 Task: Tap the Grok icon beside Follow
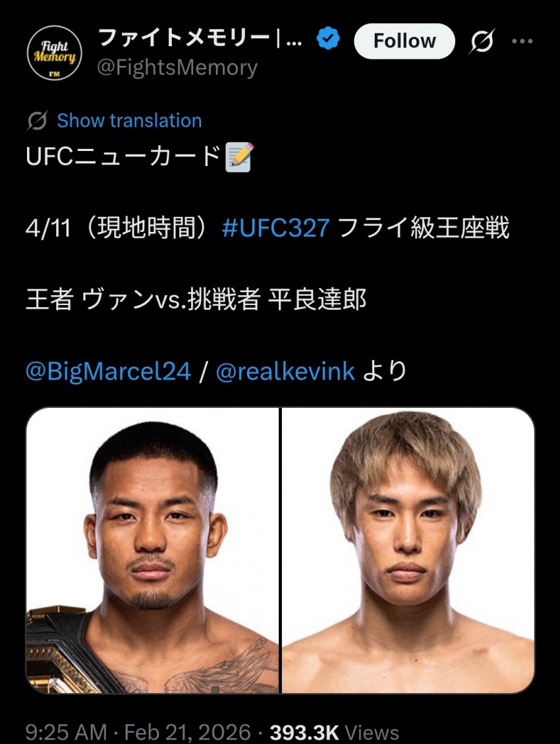(482, 42)
